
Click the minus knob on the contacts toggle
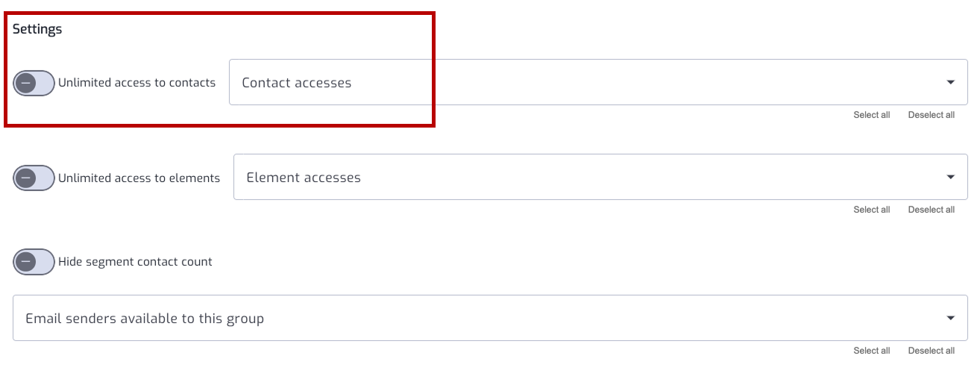point(26,83)
